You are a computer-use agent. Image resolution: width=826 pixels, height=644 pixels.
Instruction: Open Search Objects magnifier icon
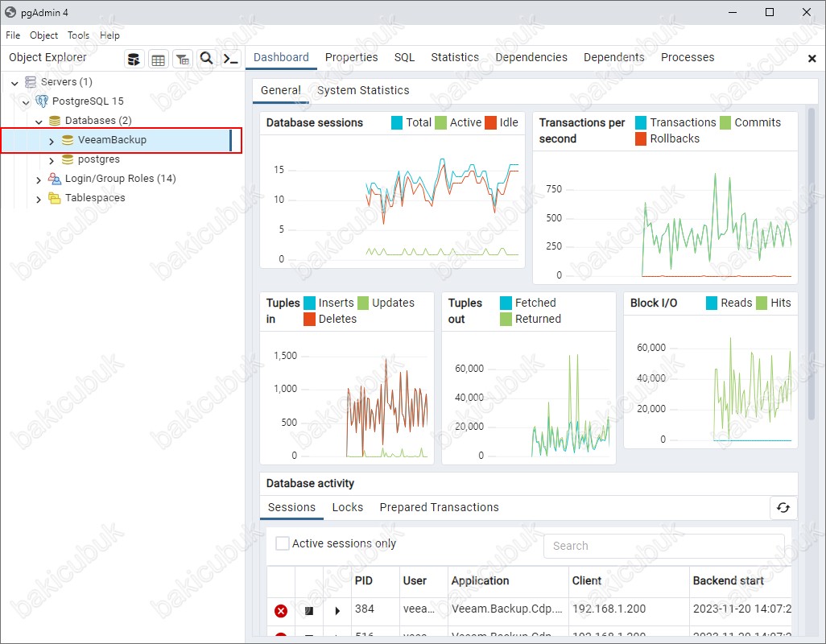pyautogui.click(x=206, y=59)
